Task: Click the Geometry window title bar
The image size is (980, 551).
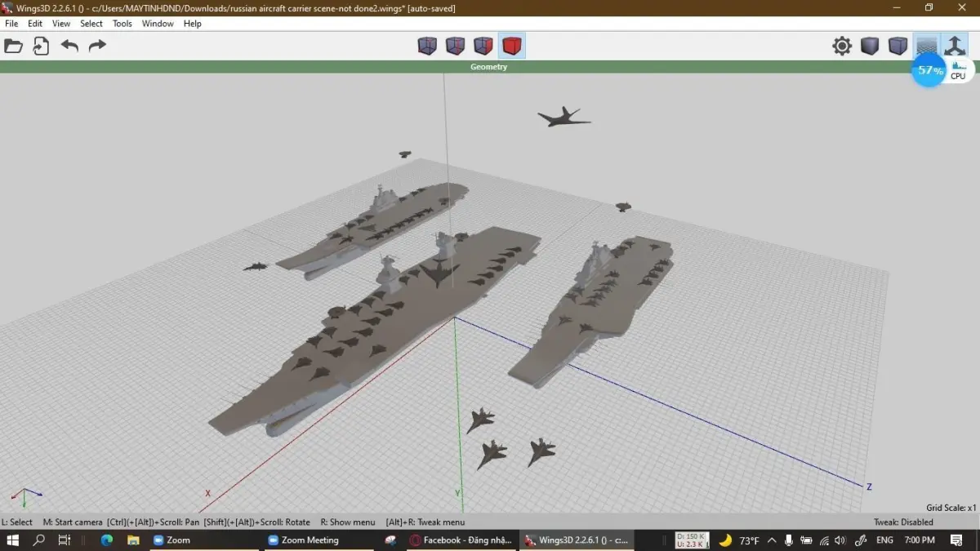Action: [x=489, y=67]
